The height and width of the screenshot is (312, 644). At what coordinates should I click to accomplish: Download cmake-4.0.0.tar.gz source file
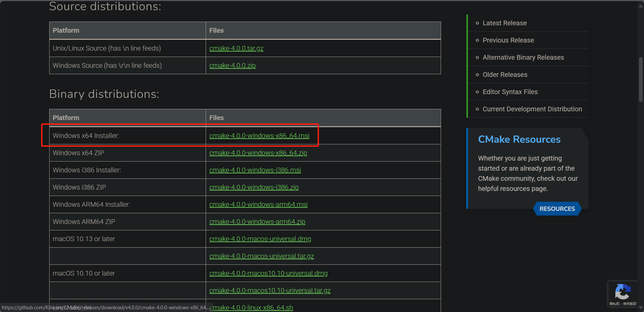(x=236, y=48)
